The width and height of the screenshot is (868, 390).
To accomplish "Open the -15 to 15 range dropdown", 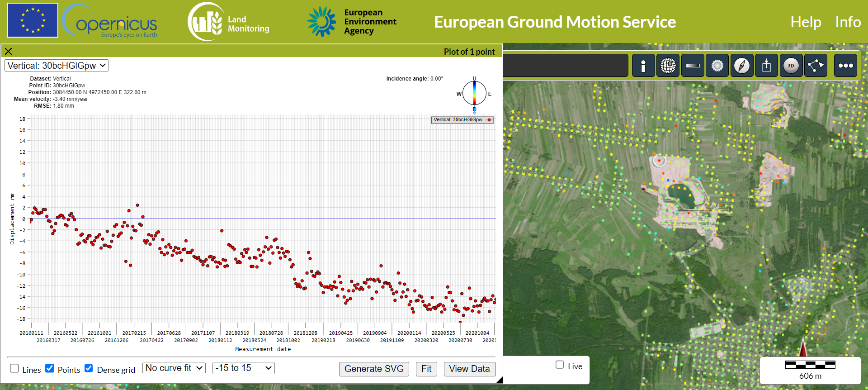I will 244,368.
